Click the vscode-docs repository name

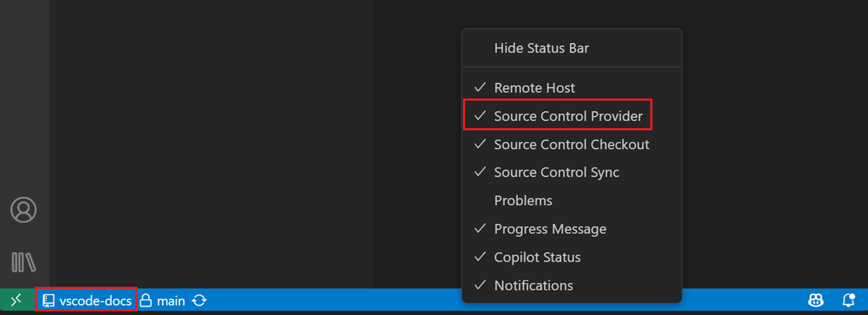click(x=95, y=300)
